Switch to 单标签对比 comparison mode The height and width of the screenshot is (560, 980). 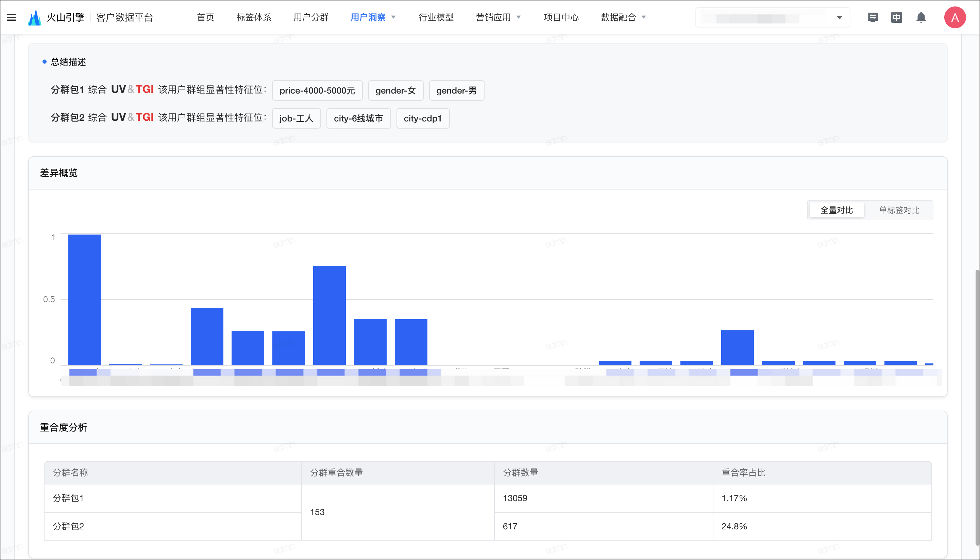[899, 210]
